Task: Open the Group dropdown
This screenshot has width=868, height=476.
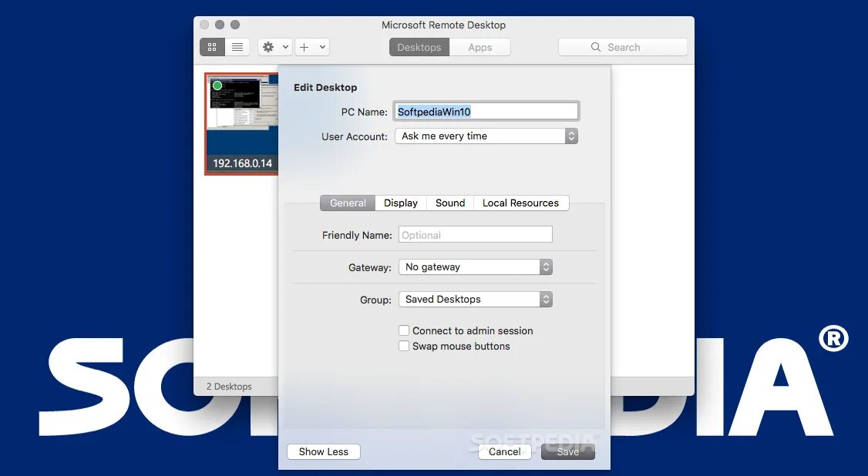Action: point(475,299)
